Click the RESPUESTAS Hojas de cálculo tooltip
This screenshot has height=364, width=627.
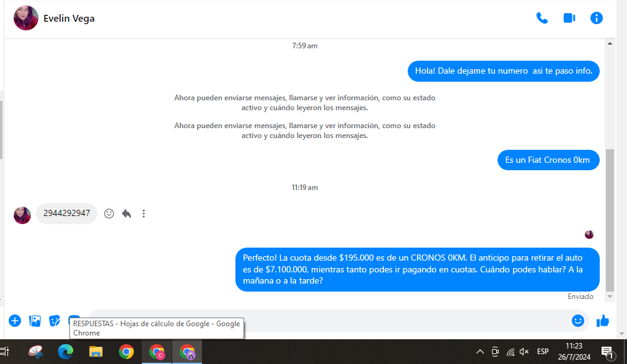pyautogui.click(x=157, y=329)
